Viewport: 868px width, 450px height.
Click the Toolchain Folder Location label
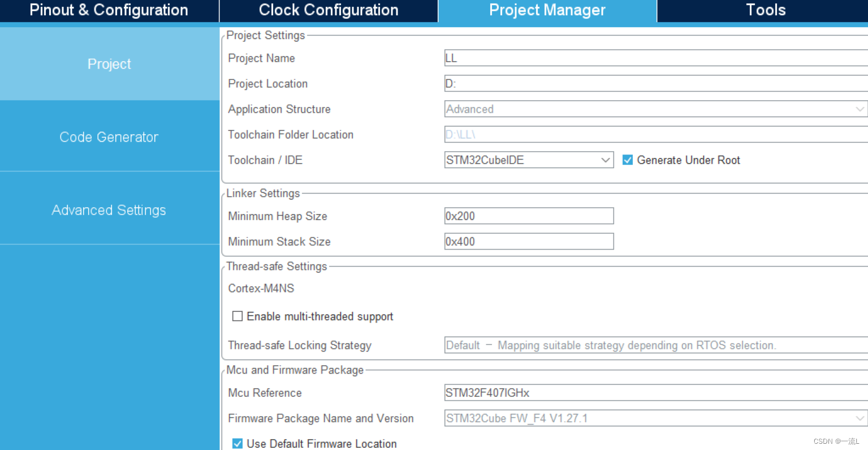(291, 135)
